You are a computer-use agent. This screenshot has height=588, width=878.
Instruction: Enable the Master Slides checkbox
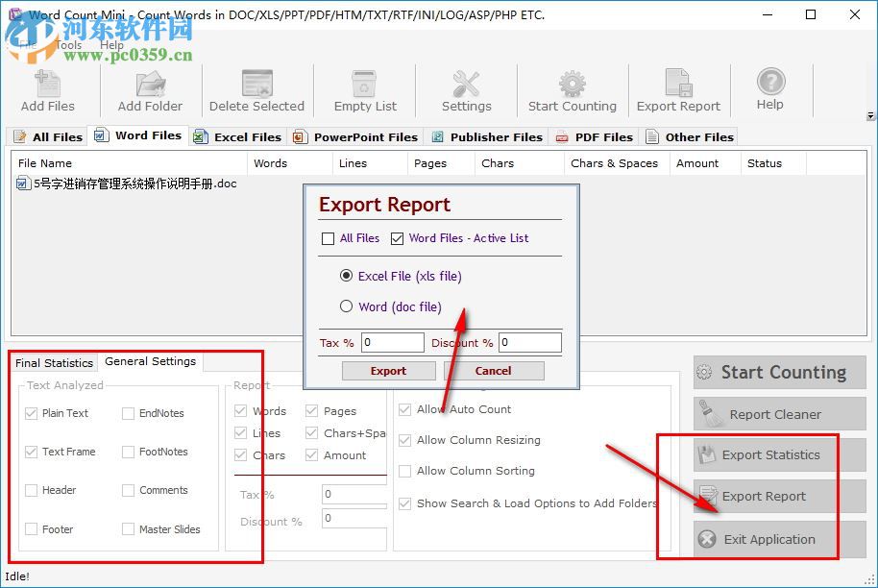tap(128, 529)
